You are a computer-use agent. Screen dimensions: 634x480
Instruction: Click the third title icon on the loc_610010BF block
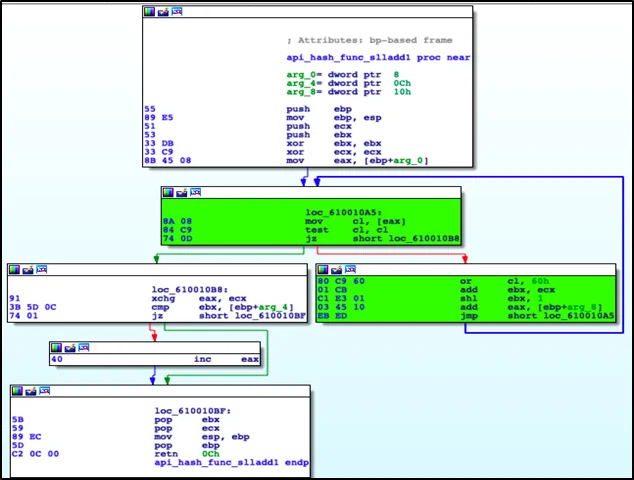(x=45, y=391)
